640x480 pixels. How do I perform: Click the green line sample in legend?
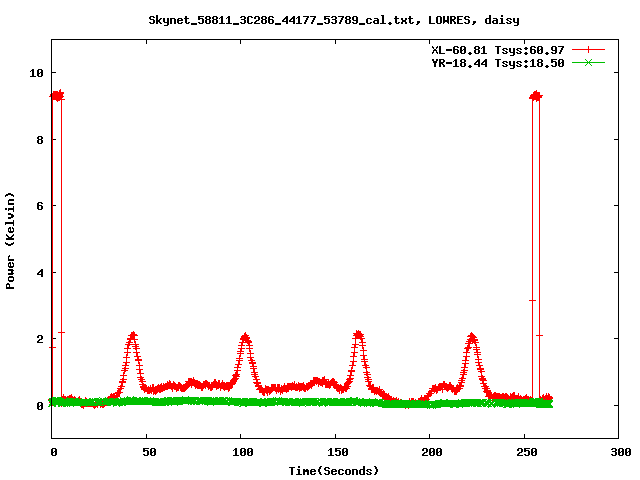pyautogui.click(x=588, y=62)
